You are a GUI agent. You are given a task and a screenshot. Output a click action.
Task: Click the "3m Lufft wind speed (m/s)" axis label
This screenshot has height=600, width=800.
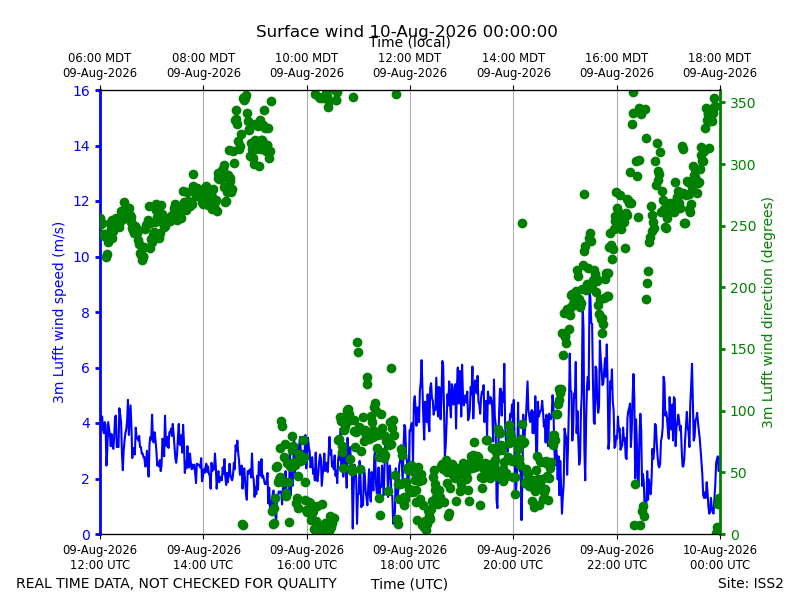58,313
